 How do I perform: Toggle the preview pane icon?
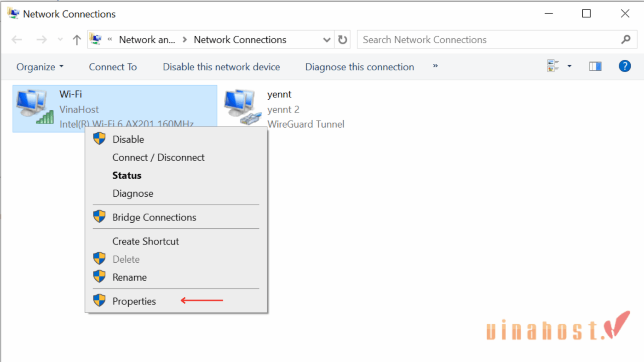pos(595,67)
